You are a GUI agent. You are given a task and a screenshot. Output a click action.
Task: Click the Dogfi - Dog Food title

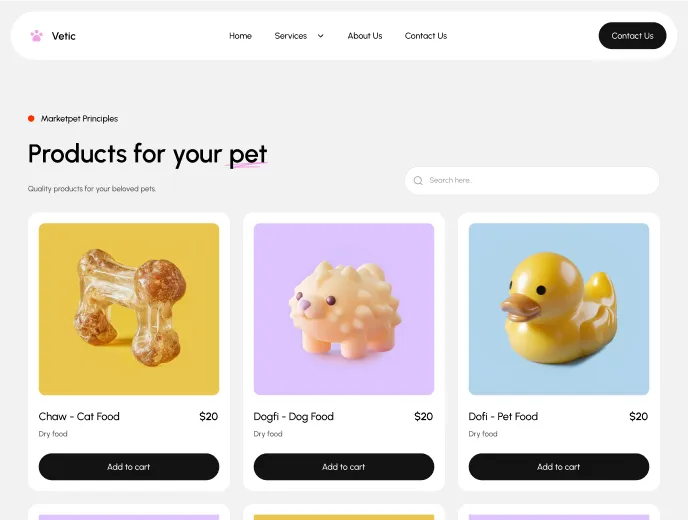[x=294, y=416]
